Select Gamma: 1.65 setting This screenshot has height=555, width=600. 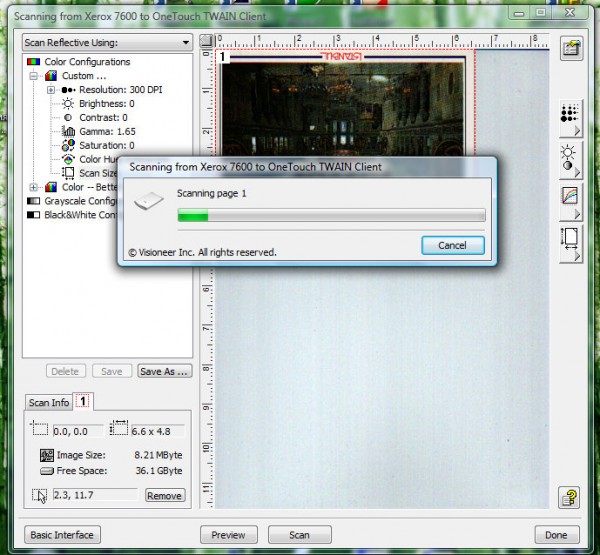click(x=108, y=131)
